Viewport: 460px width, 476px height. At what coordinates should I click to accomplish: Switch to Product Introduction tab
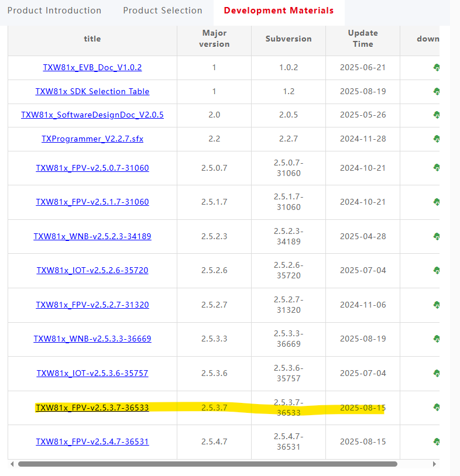pos(54,11)
